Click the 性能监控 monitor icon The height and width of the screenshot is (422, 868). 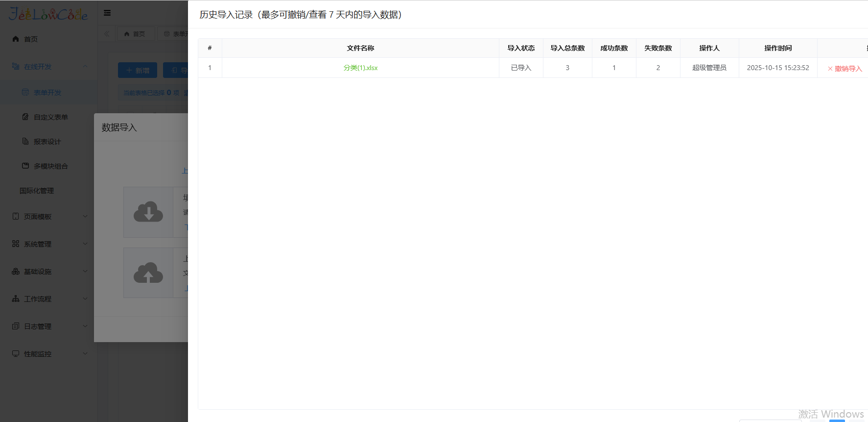[16, 353]
